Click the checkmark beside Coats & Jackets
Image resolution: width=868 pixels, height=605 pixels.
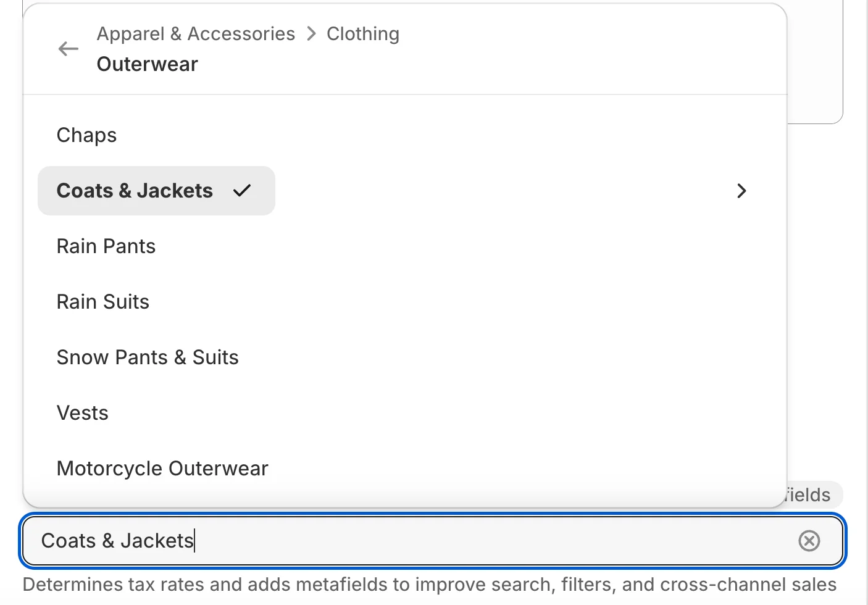(x=241, y=191)
